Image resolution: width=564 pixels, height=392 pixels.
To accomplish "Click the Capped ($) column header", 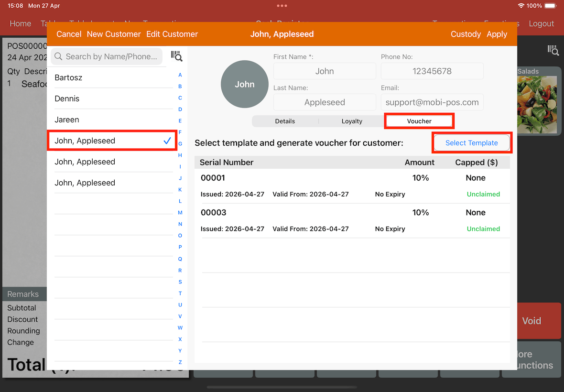I will click(x=476, y=163).
